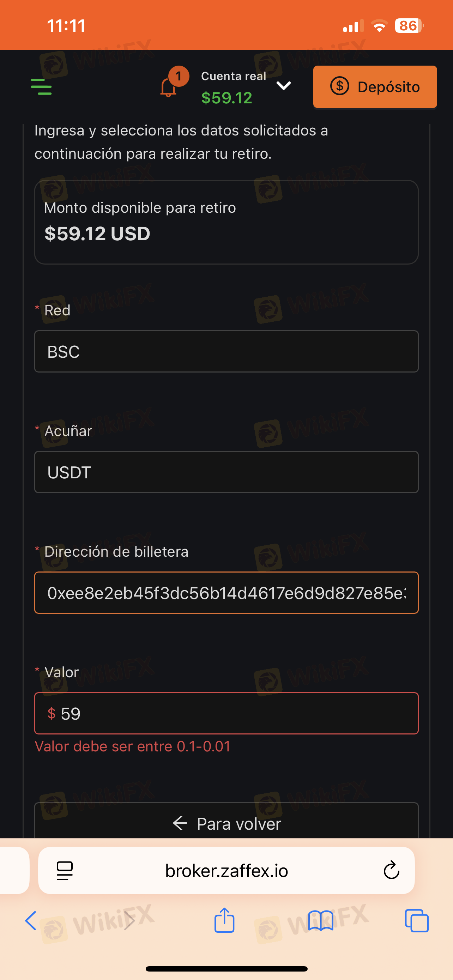Viewport: 453px width, 980px height.
Task: Tap the broker.zaffex.io address bar
Action: 226,870
